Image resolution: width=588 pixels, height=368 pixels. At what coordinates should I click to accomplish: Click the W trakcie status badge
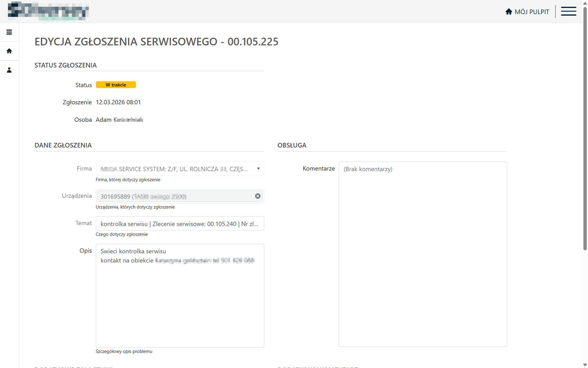[116, 85]
